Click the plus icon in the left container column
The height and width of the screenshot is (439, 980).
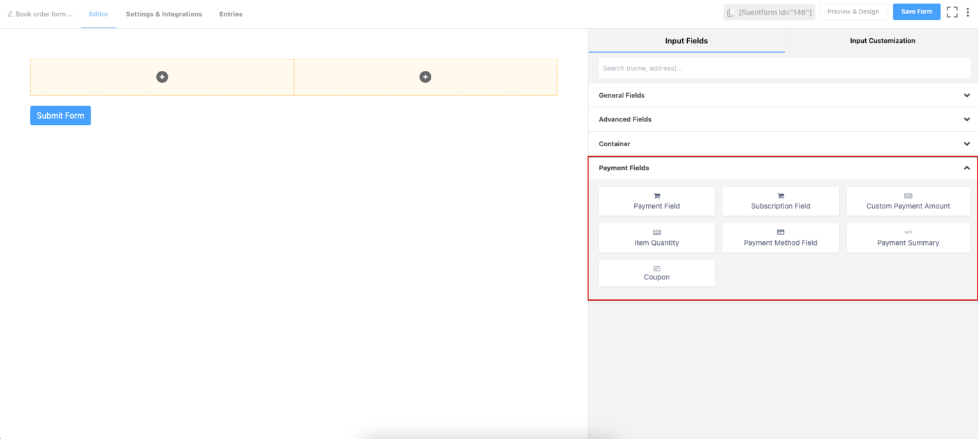[x=161, y=77]
